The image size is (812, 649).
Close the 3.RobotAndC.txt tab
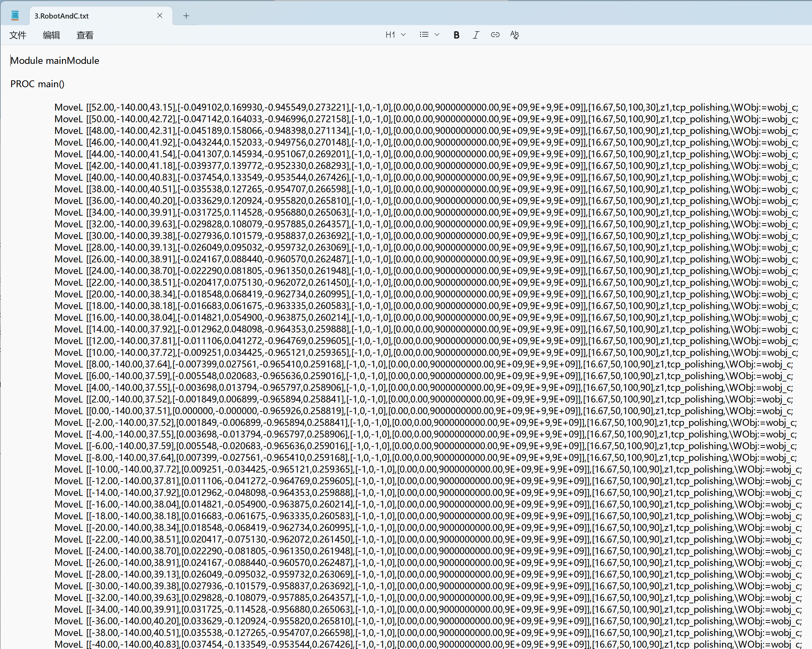tap(160, 15)
